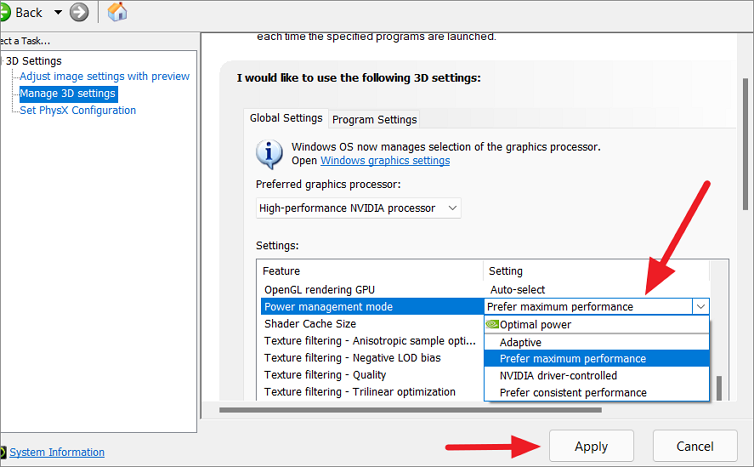Viewport: 754px width, 467px height.
Task: Click the NVIDIA logo beside Optimal power
Action: (492, 325)
